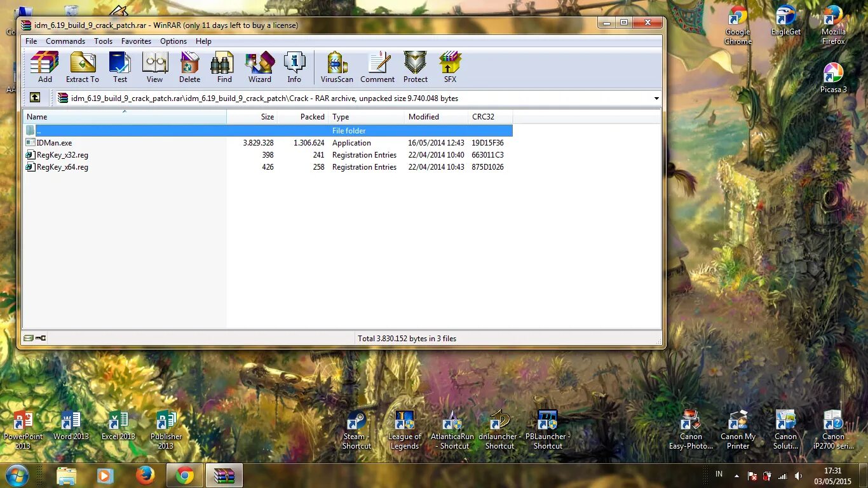Open the Comment toolbar icon
868x488 pixels.
point(377,67)
